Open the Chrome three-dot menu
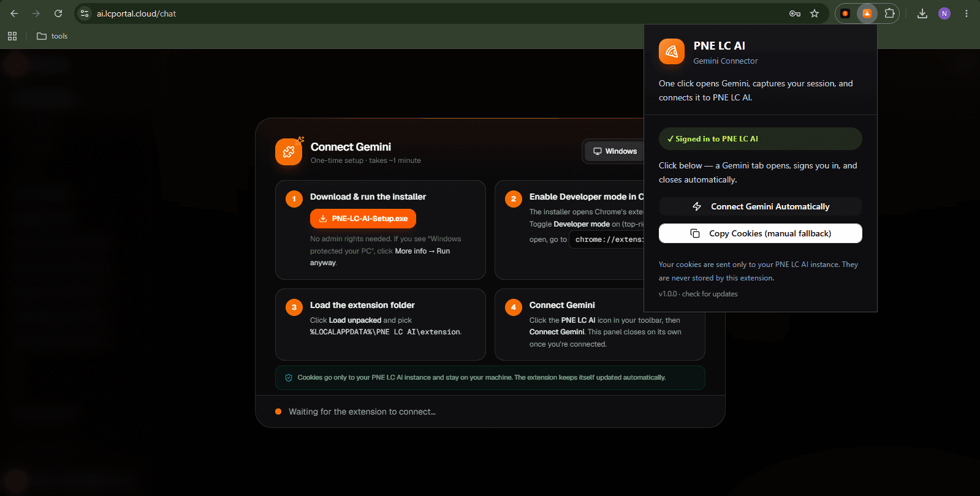The width and height of the screenshot is (980, 496). pyautogui.click(x=967, y=13)
